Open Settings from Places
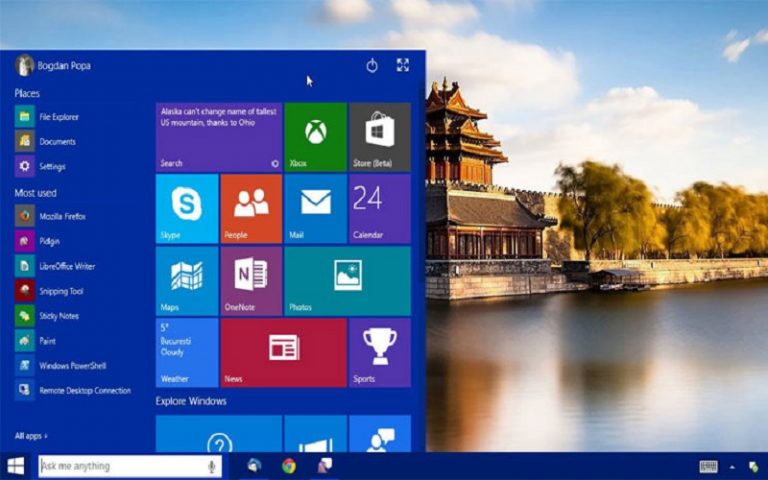This screenshot has height=480, width=768. coord(40,167)
